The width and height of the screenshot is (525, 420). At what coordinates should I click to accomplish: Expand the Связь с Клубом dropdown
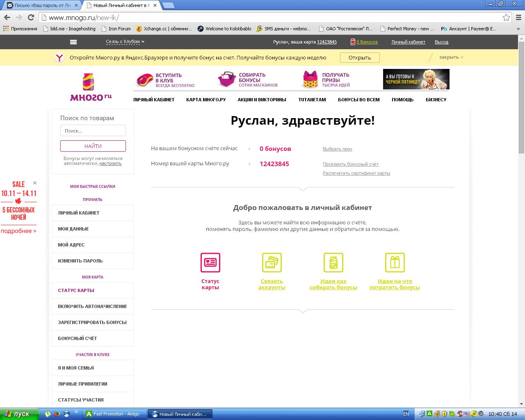click(125, 42)
